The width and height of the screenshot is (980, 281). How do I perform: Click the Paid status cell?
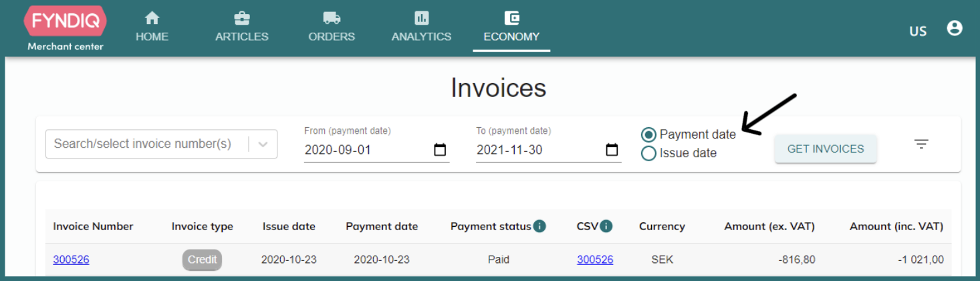[x=499, y=260]
